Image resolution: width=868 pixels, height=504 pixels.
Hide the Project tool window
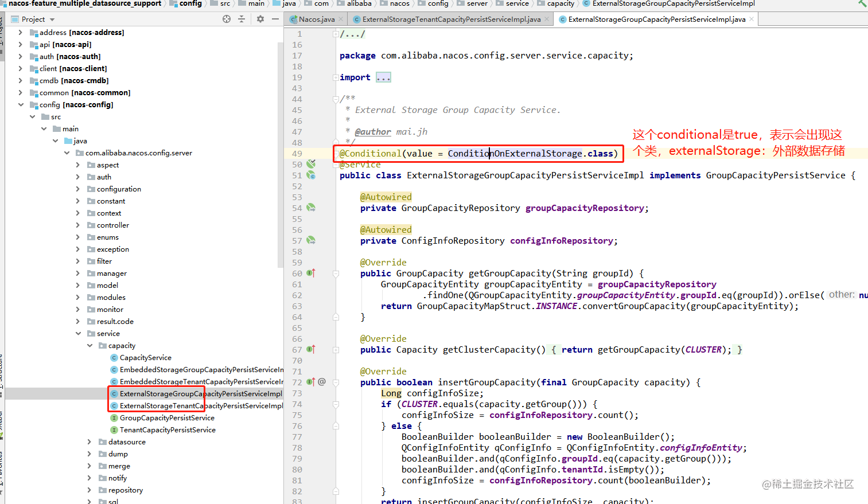tap(275, 19)
